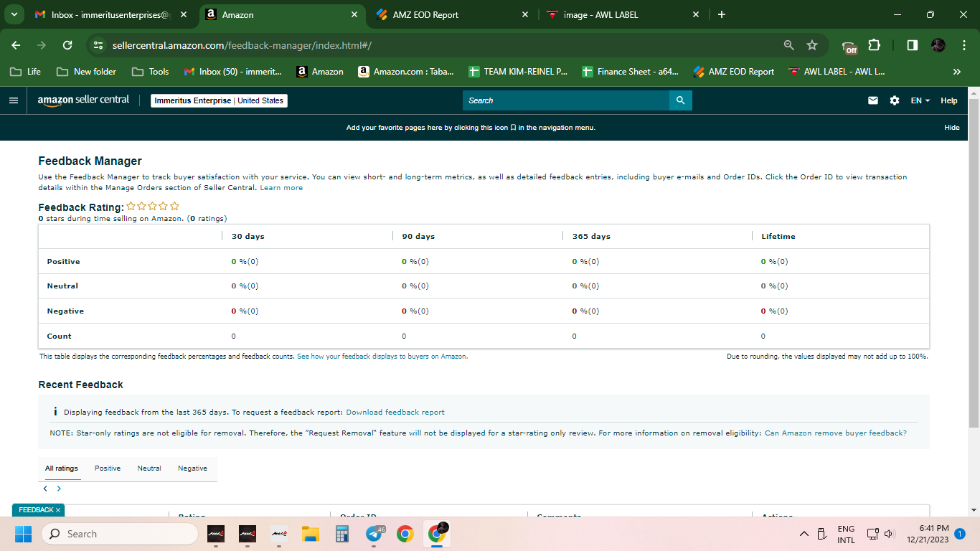This screenshot has height=551, width=980.
Task: Open the settings gear in Seller Central
Action: point(895,100)
